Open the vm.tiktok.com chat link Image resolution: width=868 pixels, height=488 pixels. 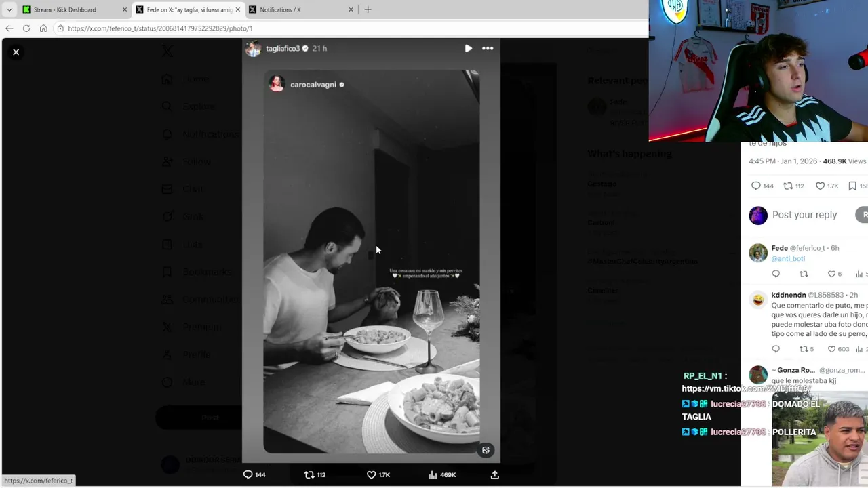point(746,388)
